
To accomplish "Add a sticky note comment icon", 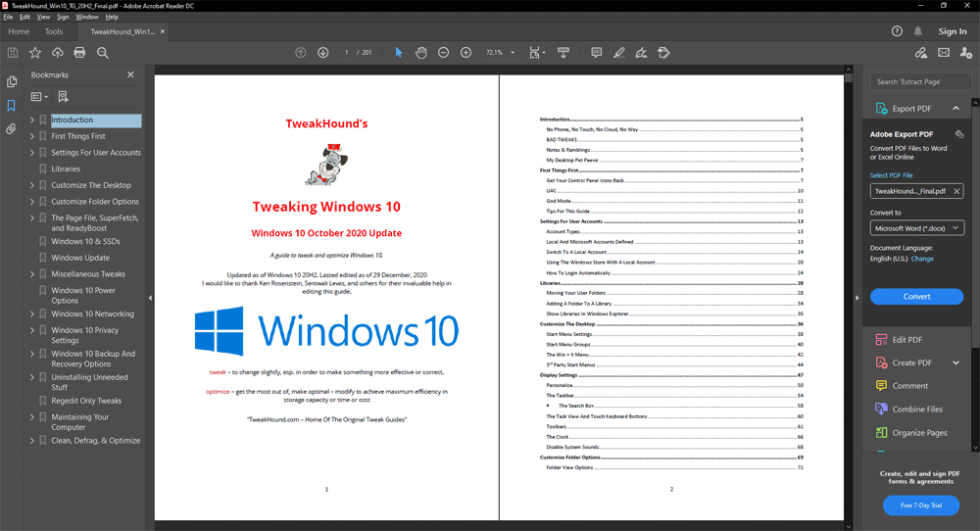I will click(x=596, y=53).
